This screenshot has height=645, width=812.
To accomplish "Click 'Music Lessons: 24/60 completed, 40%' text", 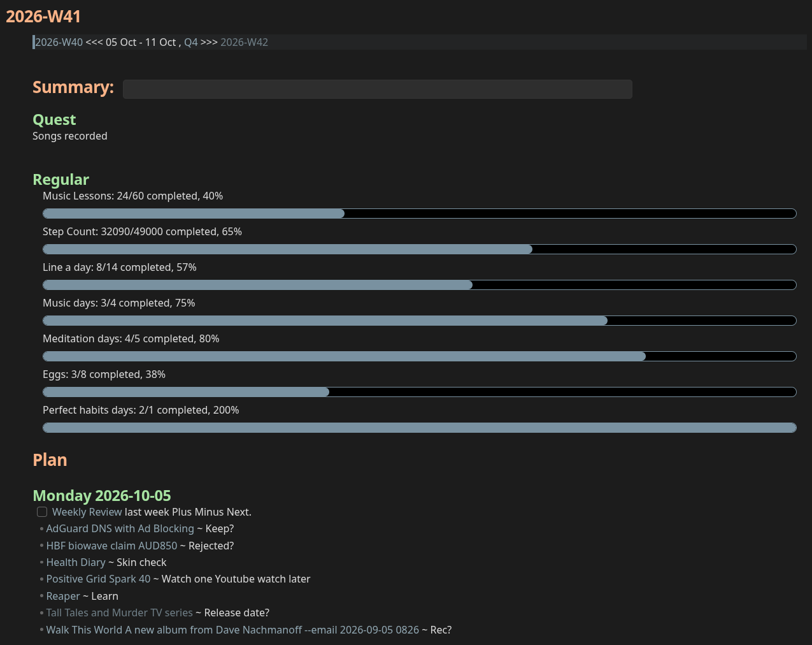I will pos(132,196).
